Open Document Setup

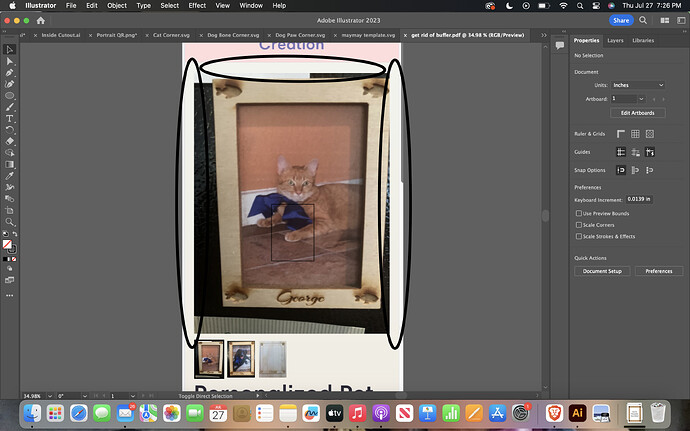[602, 271]
